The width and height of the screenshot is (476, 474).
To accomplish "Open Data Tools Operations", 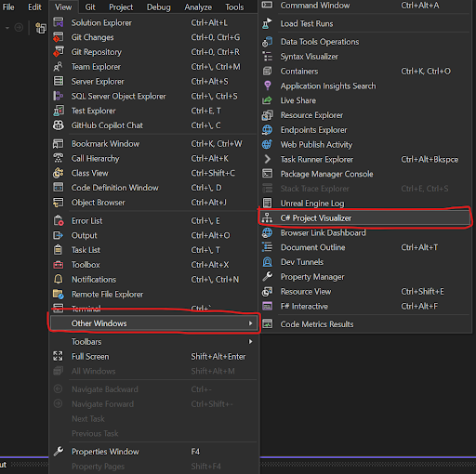I will pyautogui.click(x=364, y=42).
